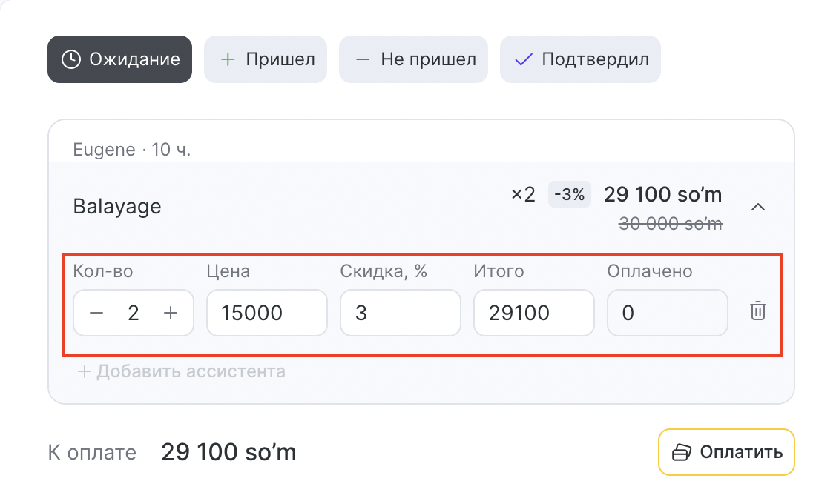The image size is (816, 504).
Task: Select the Ожидание status
Action: coord(120,59)
